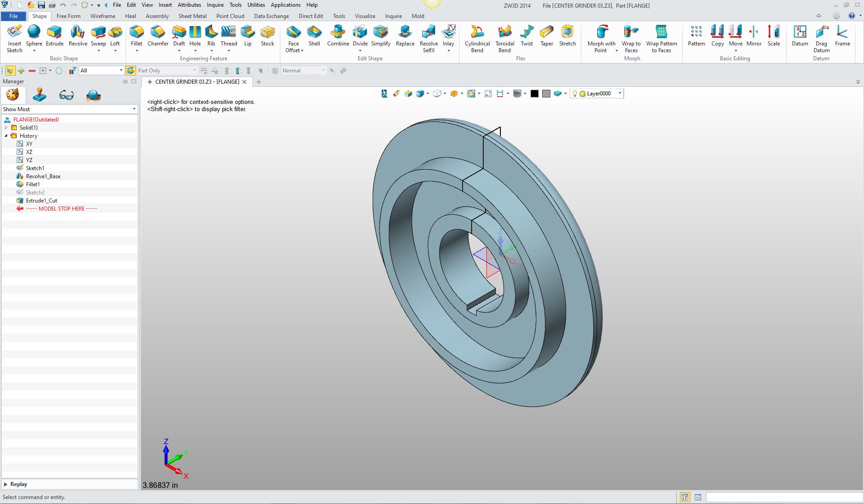Collapse the History folder

pos(6,136)
